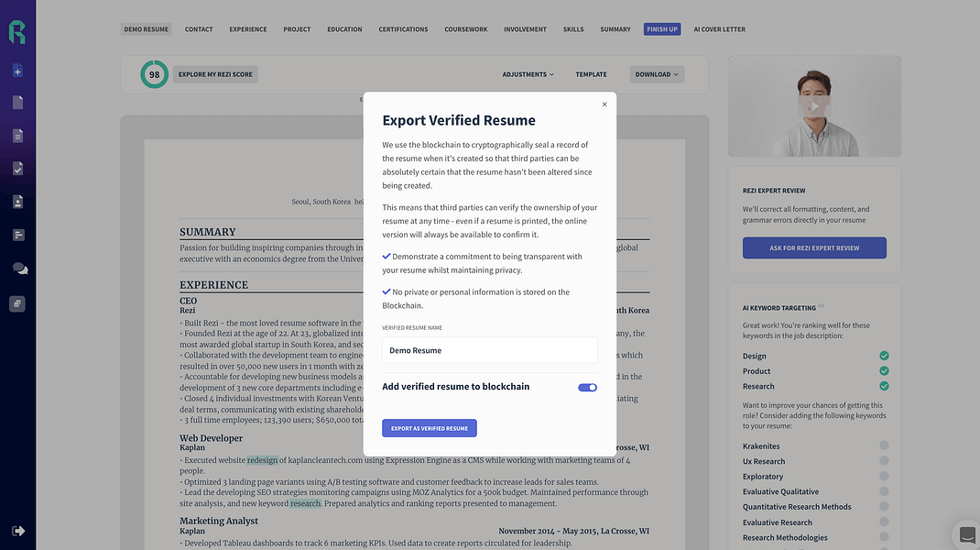Image resolution: width=980 pixels, height=550 pixels.
Task: Click Explore My Rezi Score button
Action: click(x=215, y=74)
